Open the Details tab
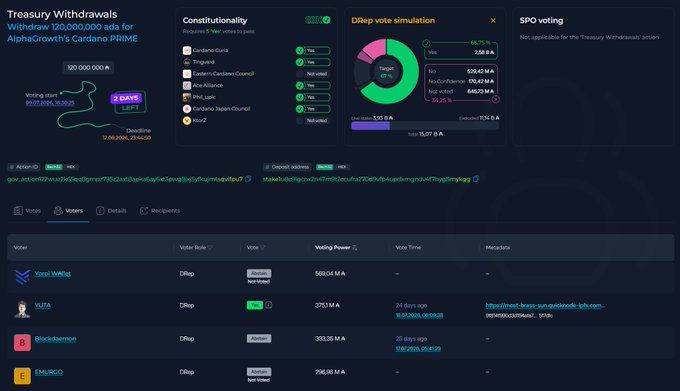The height and width of the screenshot is (391, 680). (x=111, y=211)
